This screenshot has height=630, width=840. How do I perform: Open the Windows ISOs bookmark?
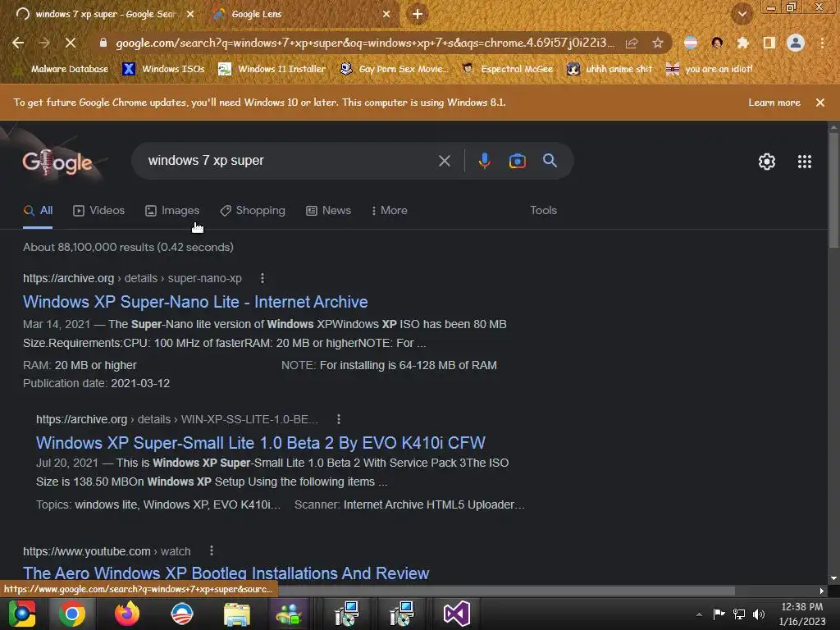164,69
